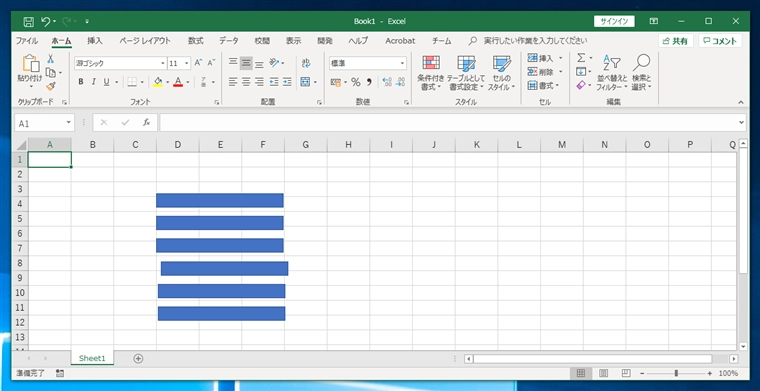Image resolution: width=760 pixels, height=391 pixels.
Task: Decrease font size with small A icon
Action: click(211, 63)
